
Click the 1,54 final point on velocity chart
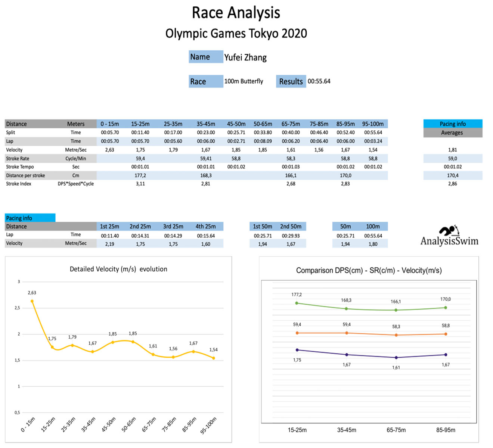(x=214, y=358)
